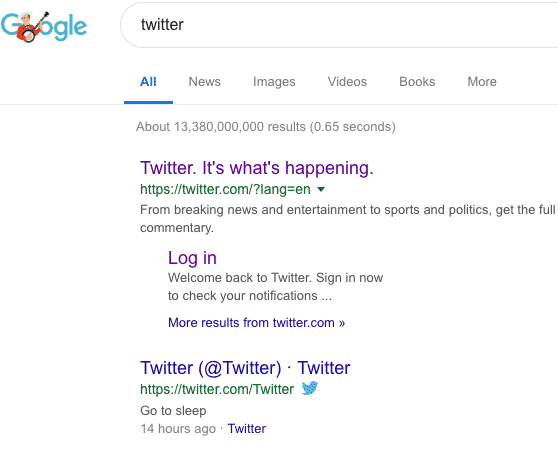Click the https://twitter.com/Twitter green URL
558x449 pixels.
(x=217, y=389)
